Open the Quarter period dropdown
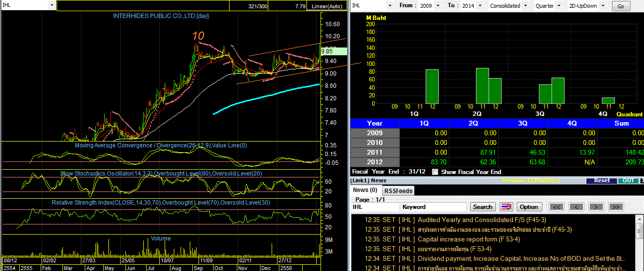Screen dimensions: 644x271 (x=558, y=5)
